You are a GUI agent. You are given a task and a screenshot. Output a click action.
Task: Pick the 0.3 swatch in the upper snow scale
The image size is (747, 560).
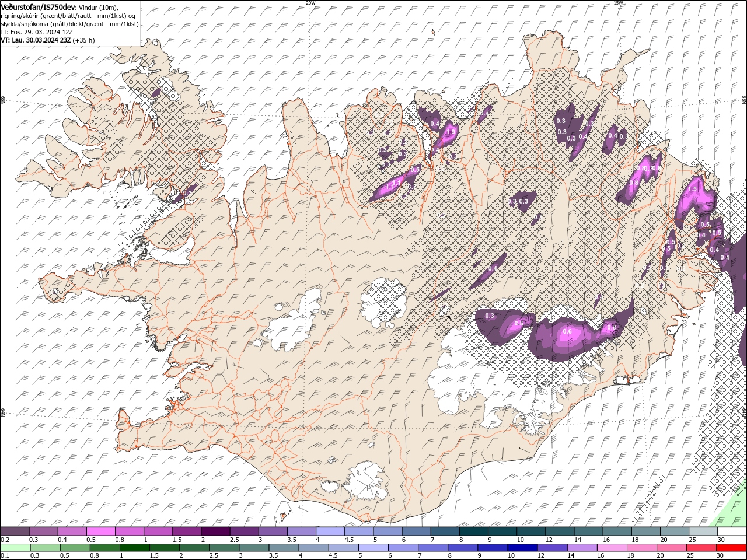[43, 531]
